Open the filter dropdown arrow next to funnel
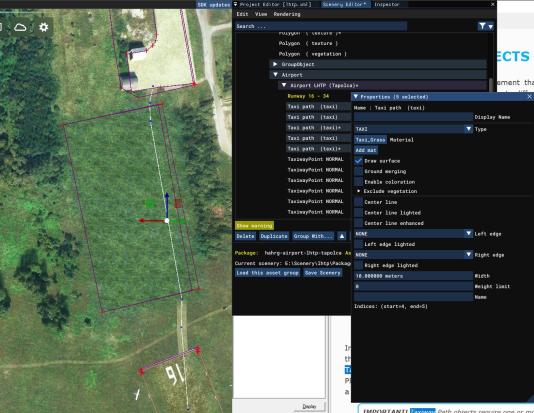The width and height of the screenshot is (534, 413). [491, 27]
